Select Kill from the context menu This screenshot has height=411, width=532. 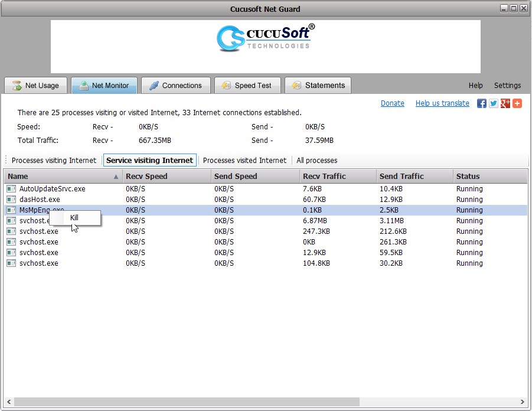pos(75,218)
